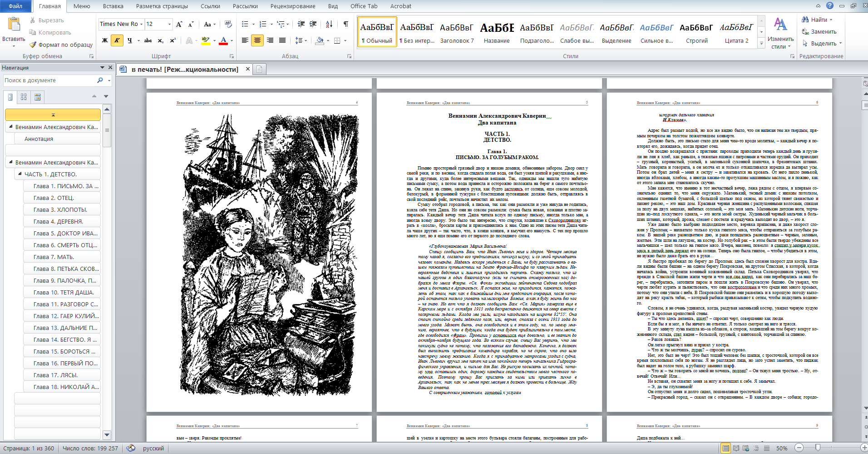Image resolution: width=868 pixels, height=454 pixels.
Task: Open the font color dropdown arrow
Action: coord(232,40)
